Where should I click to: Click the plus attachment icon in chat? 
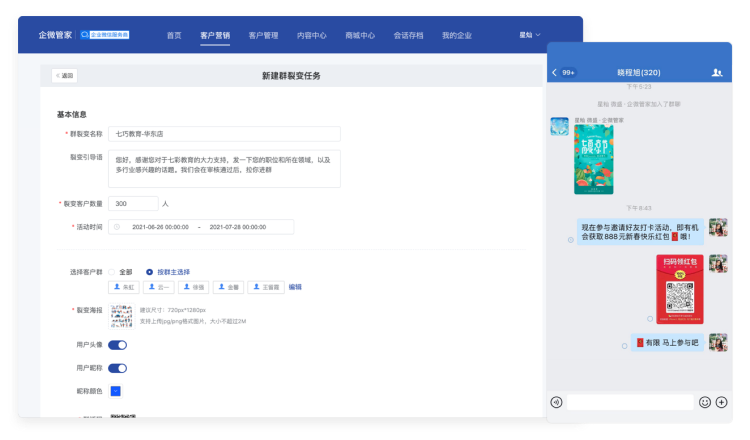[x=722, y=402]
